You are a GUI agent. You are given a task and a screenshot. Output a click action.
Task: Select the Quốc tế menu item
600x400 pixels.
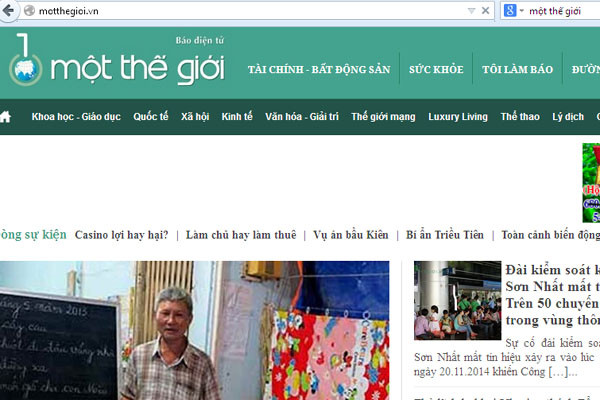click(151, 117)
